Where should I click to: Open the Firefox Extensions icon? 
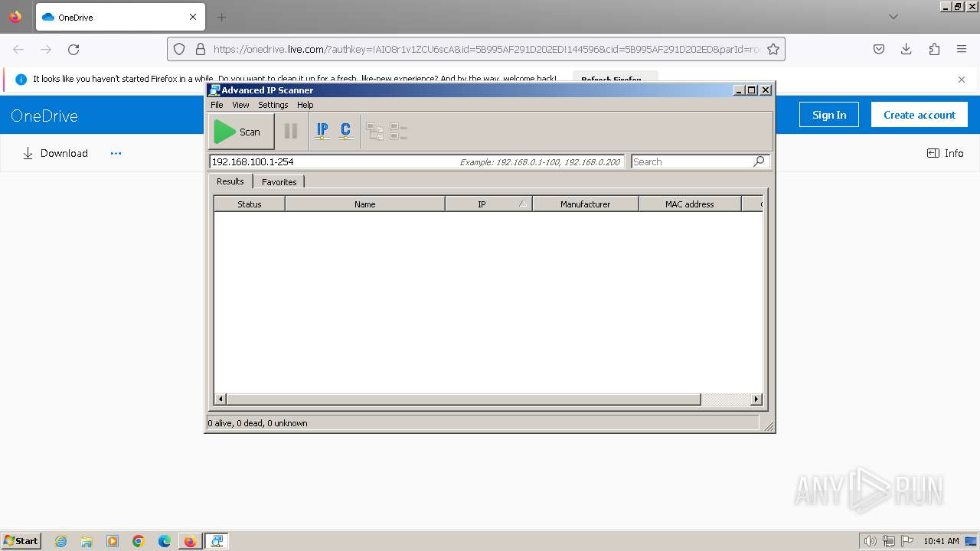(x=934, y=49)
